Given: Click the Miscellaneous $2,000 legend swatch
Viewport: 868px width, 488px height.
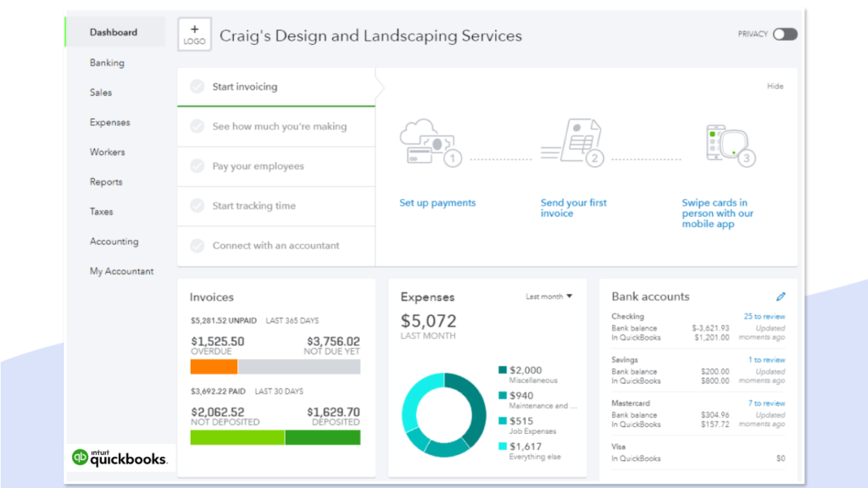Looking at the screenshot, I should coord(503,370).
